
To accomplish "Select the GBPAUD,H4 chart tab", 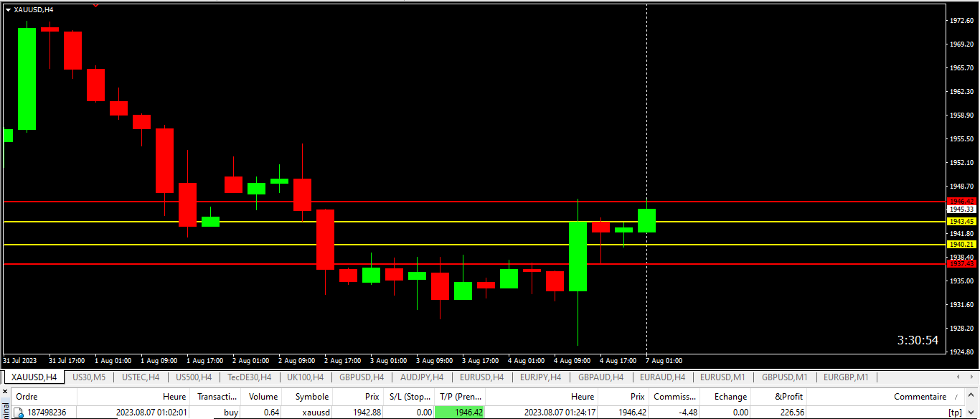I will tap(600, 377).
